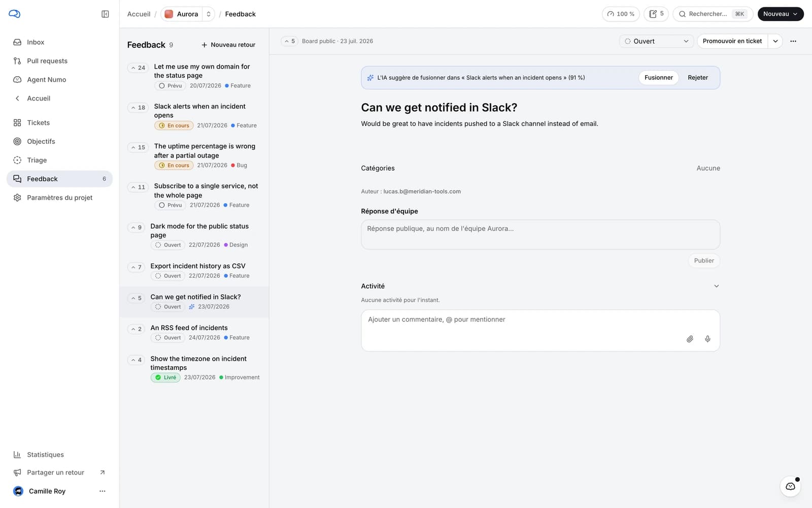
Task: Click the 100 % gauge indicator
Action: pos(621,14)
